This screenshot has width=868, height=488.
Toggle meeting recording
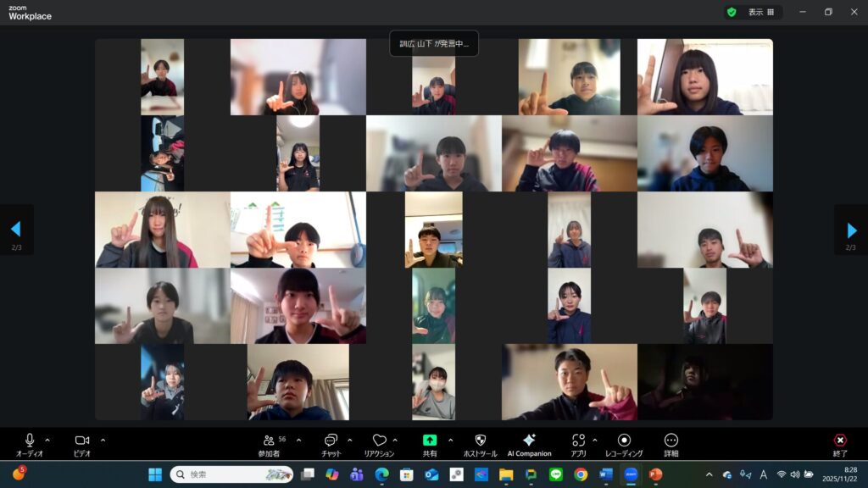(x=624, y=441)
